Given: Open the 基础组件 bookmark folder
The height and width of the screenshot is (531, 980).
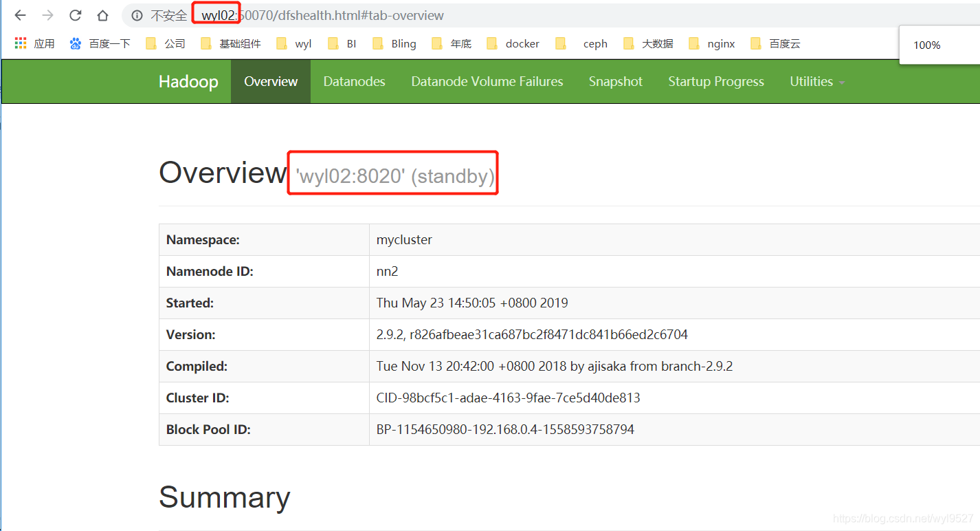Looking at the screenshot, I should pyautogui.click(x=231, y=43).
